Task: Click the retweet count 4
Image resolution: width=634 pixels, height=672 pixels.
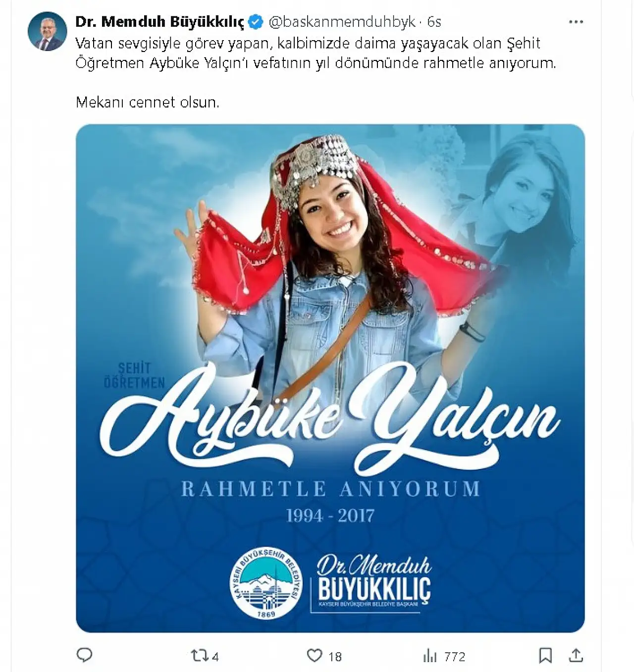Action: pyautogui.click(x=215, y=657)
